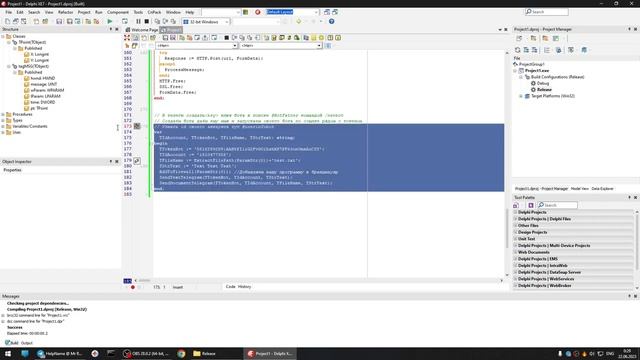Collapse all nodes in Project Manager toolbar
Screen dimensions: 640x360
(534, 50)
